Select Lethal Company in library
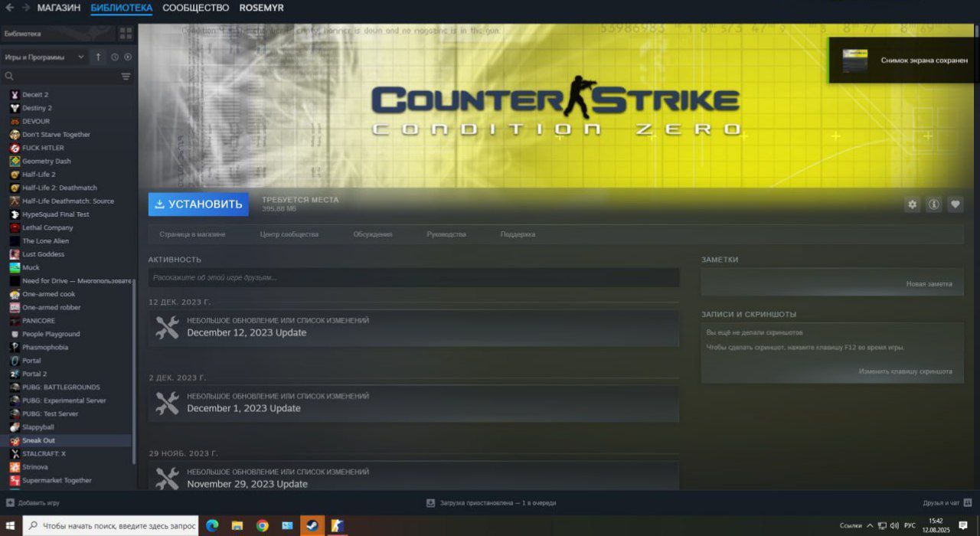Image resolution: width=980 pixels, height=536 pixels. [x=67, y=227]
